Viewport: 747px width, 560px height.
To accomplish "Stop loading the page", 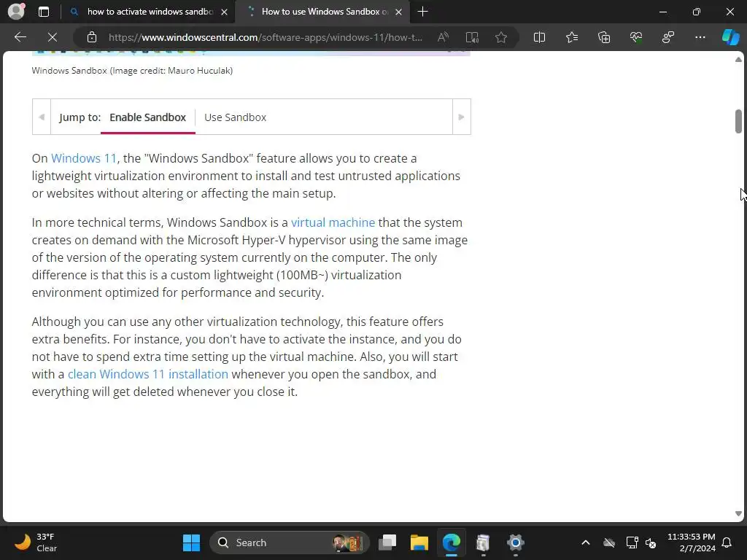I will [x=53, y=37].
